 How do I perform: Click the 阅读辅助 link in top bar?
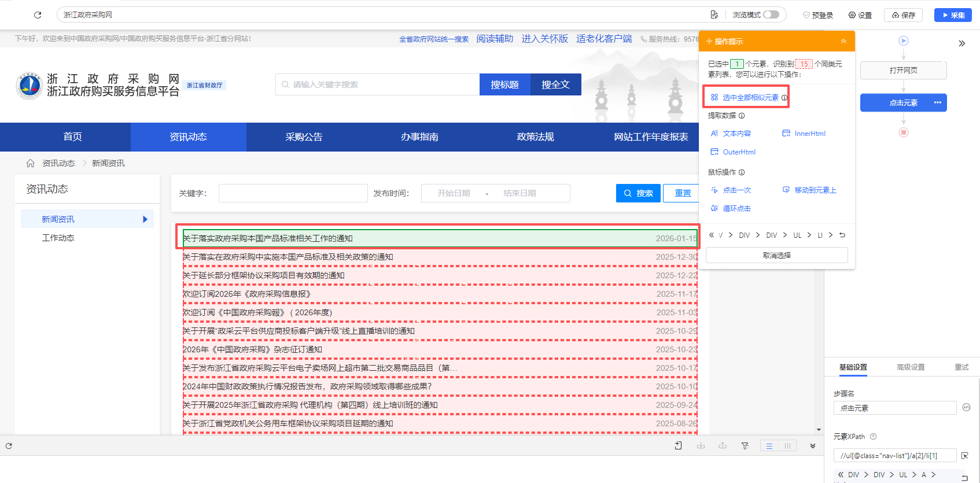[495, 39]
